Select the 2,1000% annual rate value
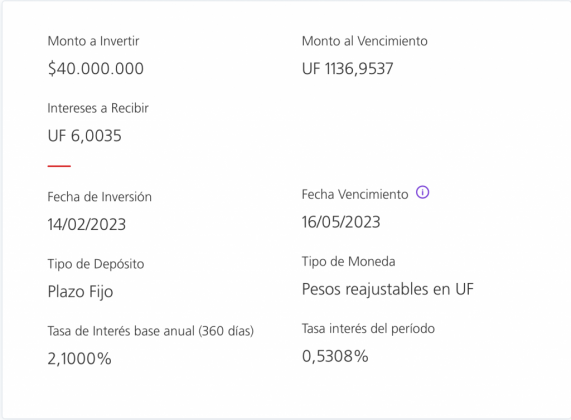Screen dimensions: 571x420 pyautogui.click(x=79, y=359)
